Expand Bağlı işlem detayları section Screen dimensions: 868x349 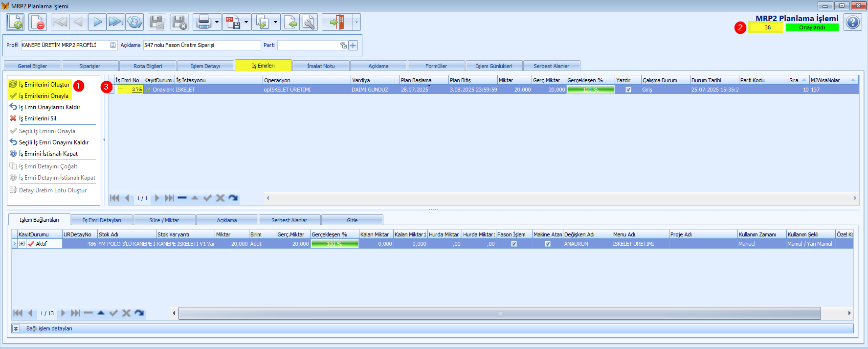point(16,328)
